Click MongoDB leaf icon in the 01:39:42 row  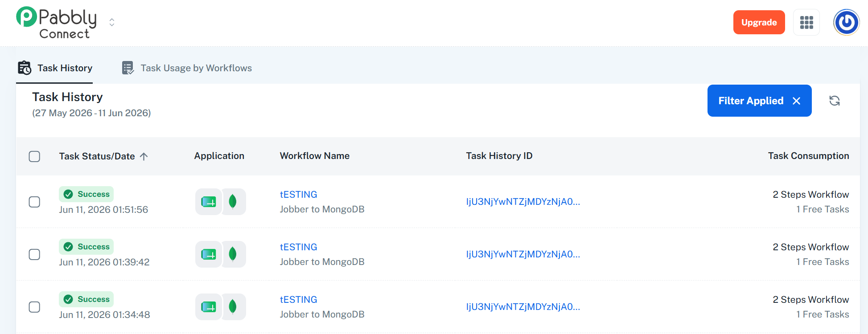(233, 254)
